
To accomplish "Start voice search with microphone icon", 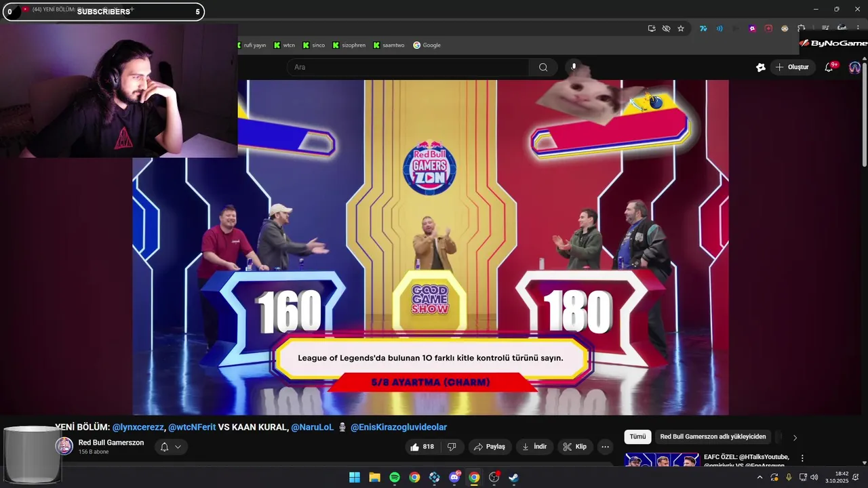I will (574, 67).
